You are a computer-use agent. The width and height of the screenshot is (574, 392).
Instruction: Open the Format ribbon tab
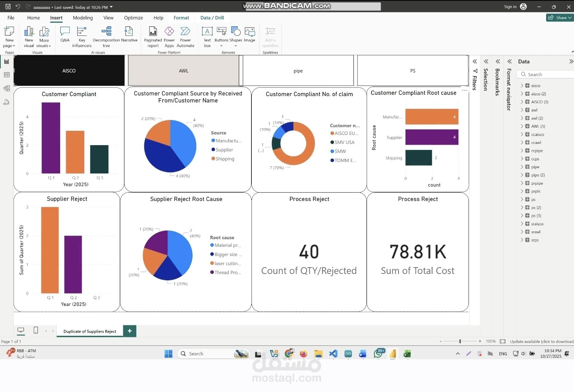181,18
